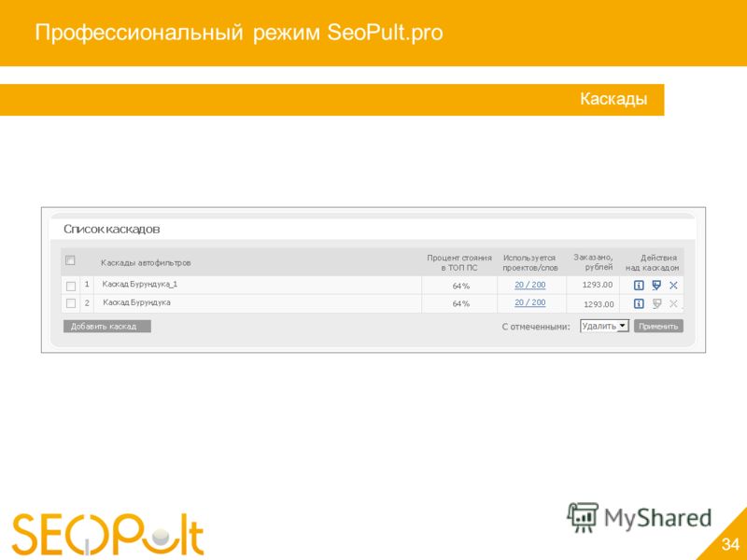Viewport: 747px width, 560px height.
Task: Open info icon for Каскад Бурундука_1
Action: pyautogui.click(x=639, y=286)
